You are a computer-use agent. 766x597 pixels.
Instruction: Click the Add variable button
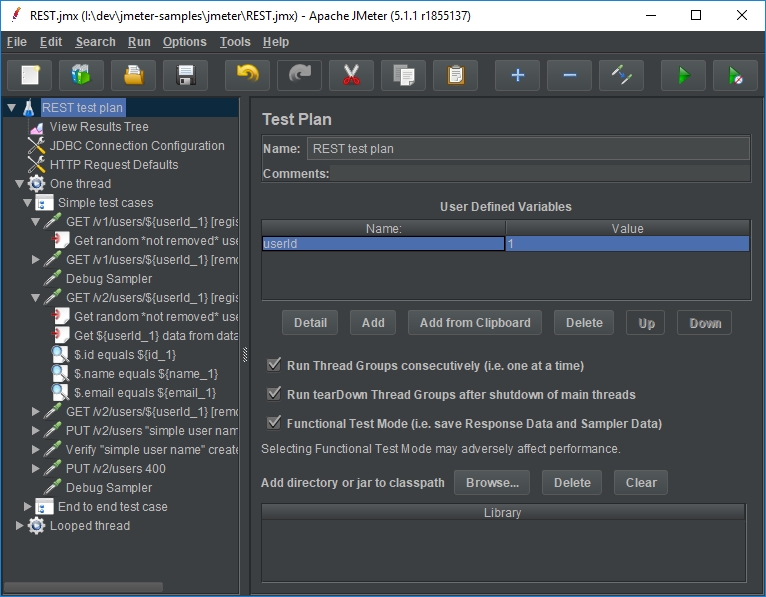[373, 322]
